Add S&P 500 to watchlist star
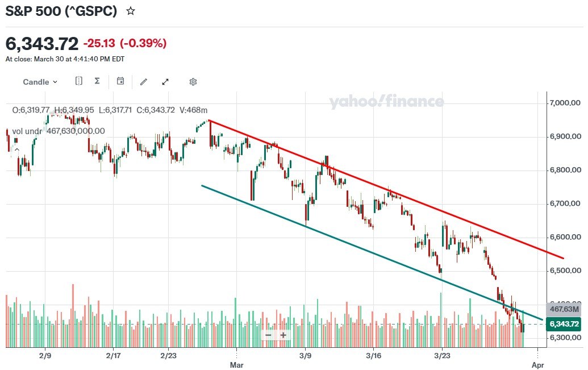 click(131, 11)
